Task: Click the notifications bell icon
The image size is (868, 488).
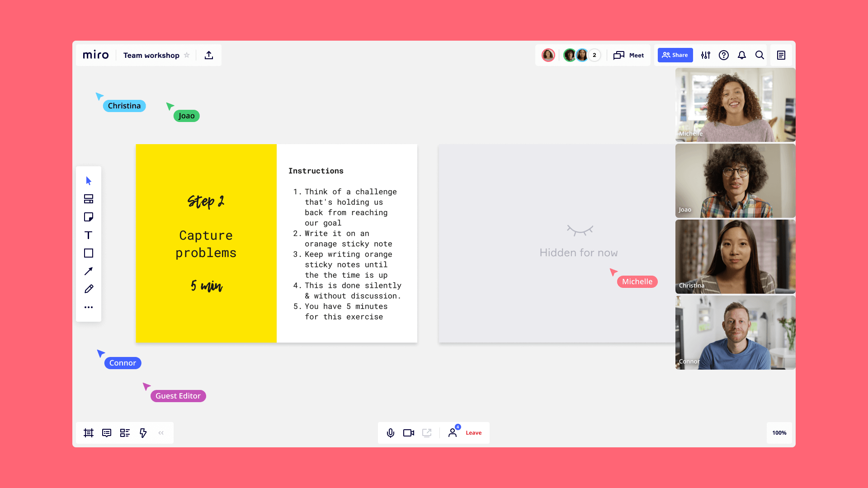Action: click(x=741, y=55)
